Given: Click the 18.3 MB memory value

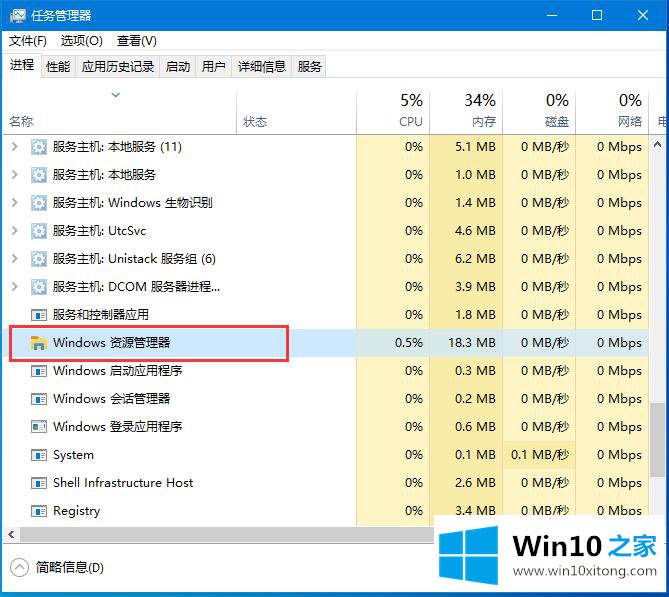Looking at the screenshot, I should (x=472, y=343).
